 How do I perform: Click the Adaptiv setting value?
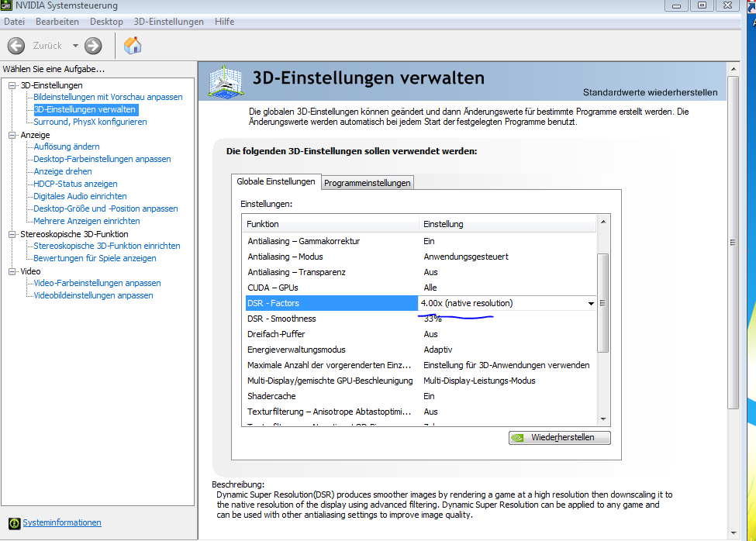438,350
